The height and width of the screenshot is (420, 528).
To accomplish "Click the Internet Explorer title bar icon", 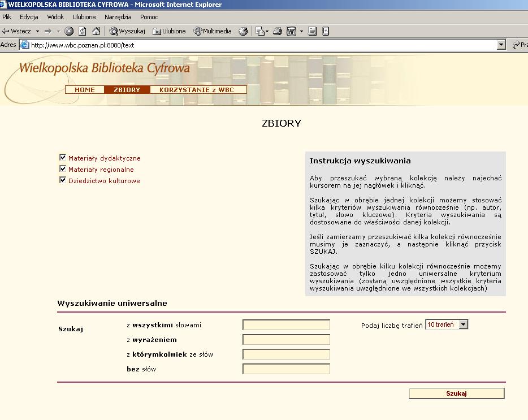I will click(3, 5).
